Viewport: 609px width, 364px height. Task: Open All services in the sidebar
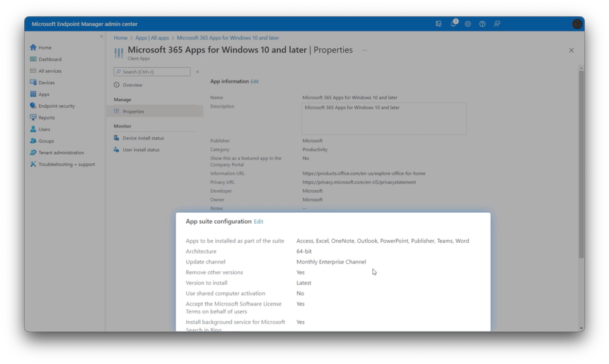point(46,71)
